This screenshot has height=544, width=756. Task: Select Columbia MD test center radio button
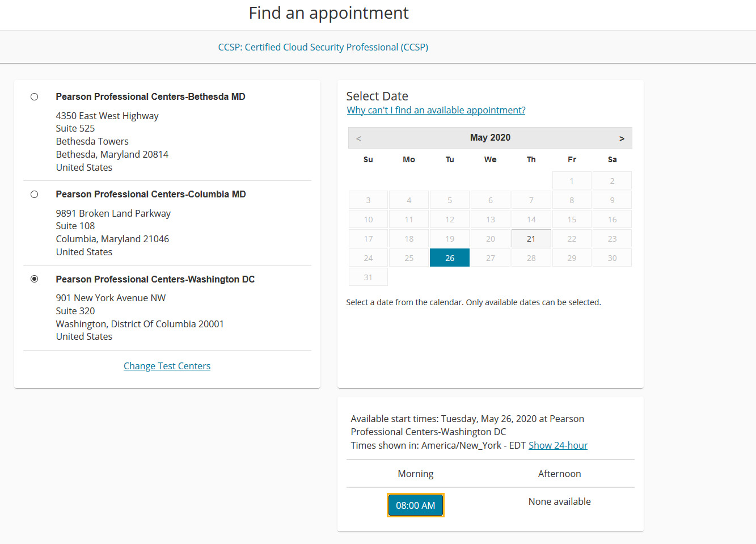[35, 195]
